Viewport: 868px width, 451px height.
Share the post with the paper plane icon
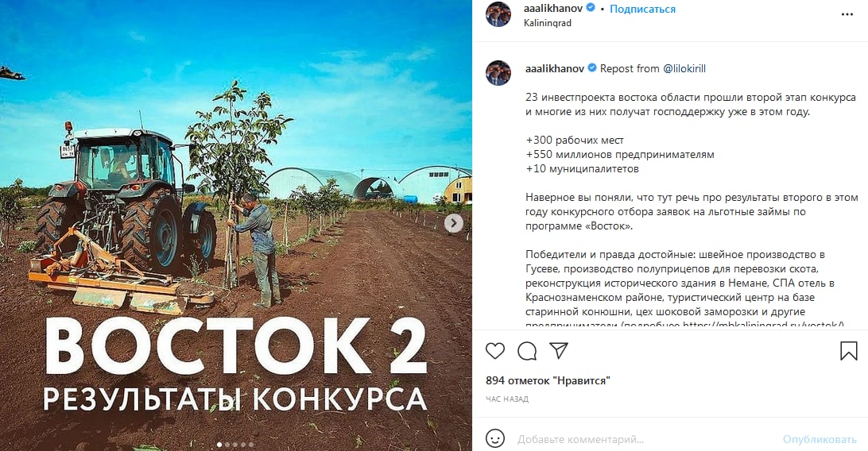tap(559, 350)
